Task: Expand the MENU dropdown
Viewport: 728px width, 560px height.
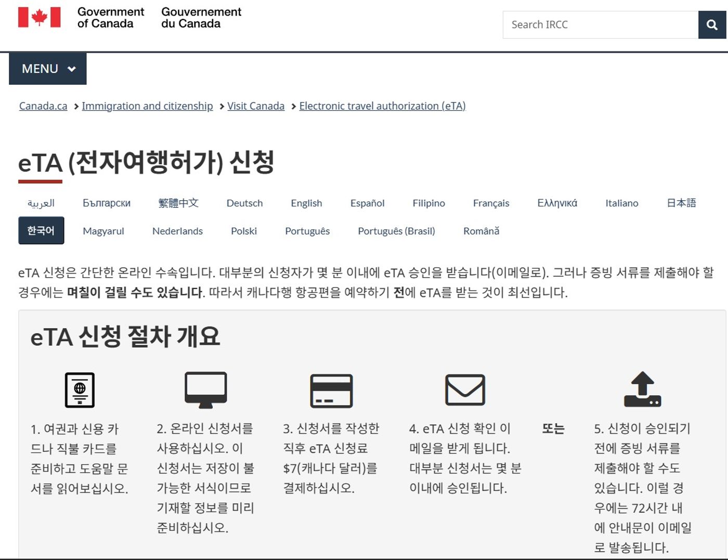Action: point(48,69)
